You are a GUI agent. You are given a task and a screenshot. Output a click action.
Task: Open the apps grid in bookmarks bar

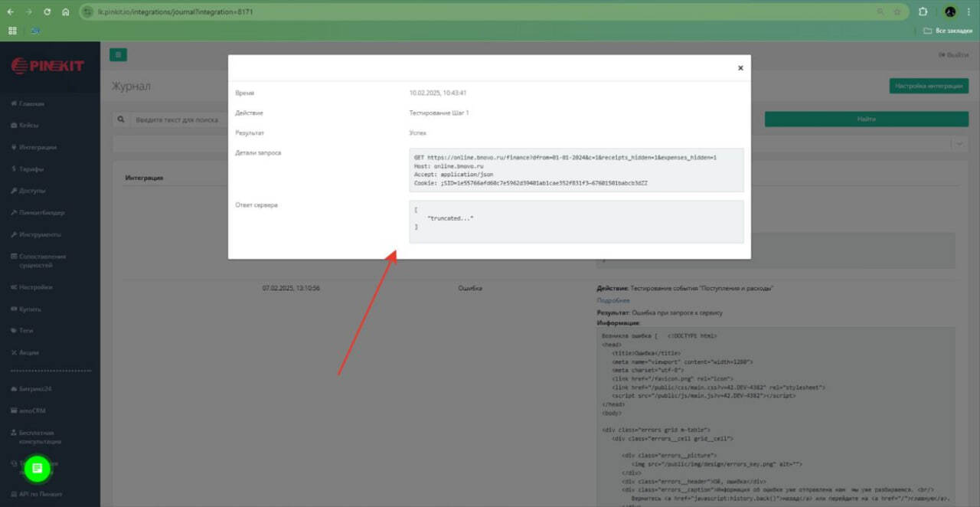coord(12,31)
